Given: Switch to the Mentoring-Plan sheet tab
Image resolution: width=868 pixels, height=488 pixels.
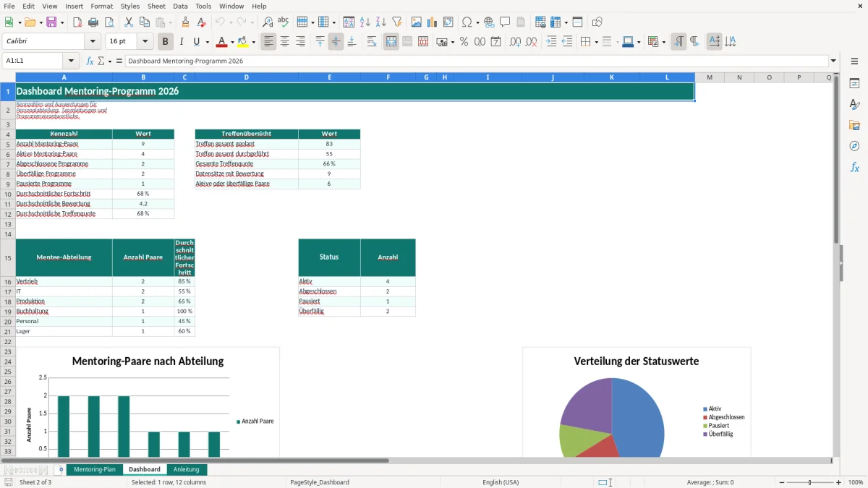Looking at the screenshot, I should tap(94, 469).
